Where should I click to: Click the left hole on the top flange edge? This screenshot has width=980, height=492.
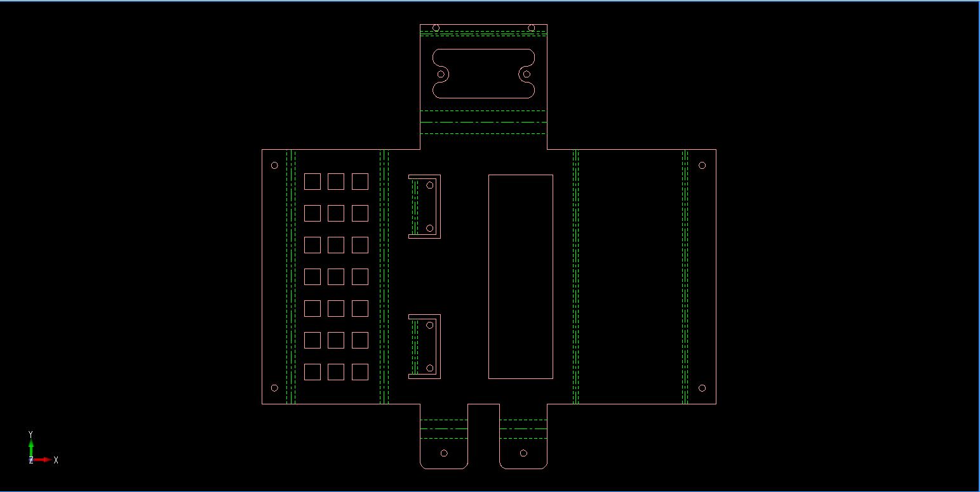436,27
